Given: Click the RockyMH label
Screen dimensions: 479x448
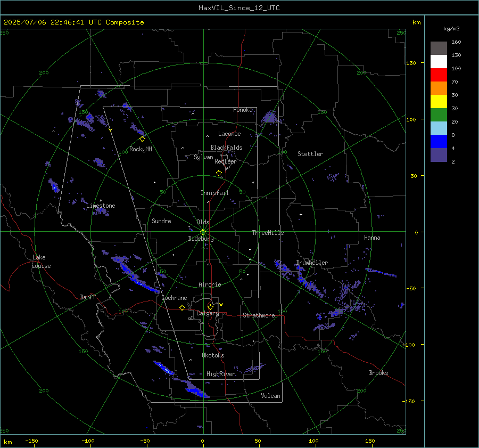Looking at the screenshot, I should pyautogui.click(x=141, y=149).
